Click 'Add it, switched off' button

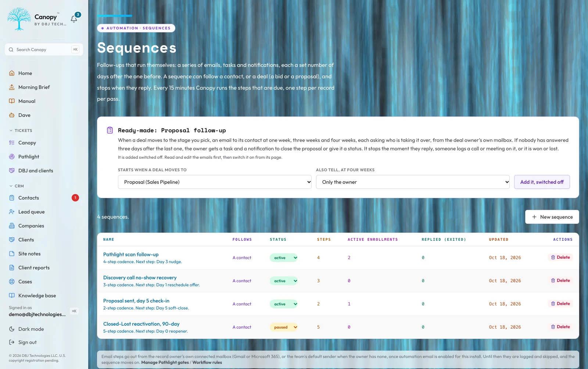click(542, 182)
